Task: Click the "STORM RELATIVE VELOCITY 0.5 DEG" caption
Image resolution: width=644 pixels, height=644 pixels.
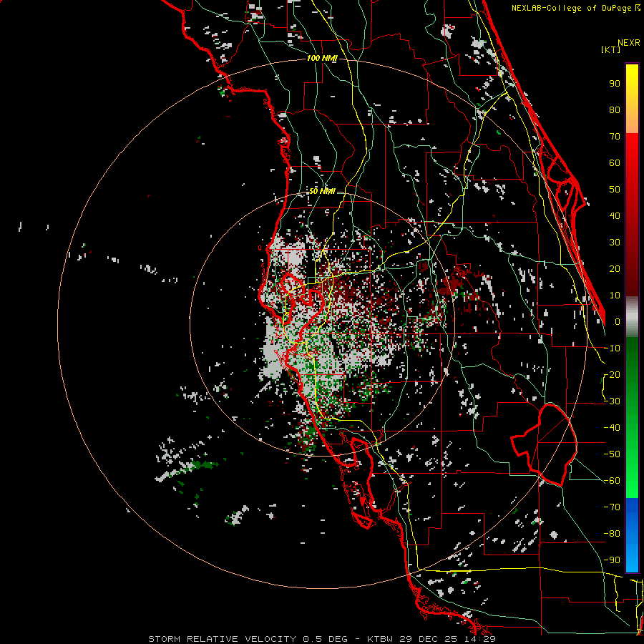Action: point(248,639)
